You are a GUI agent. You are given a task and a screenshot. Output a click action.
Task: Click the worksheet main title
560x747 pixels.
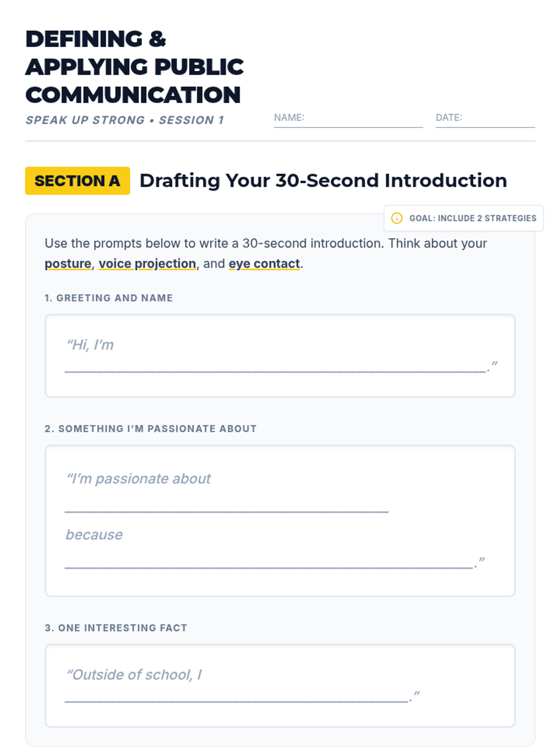tap(134, 67)
